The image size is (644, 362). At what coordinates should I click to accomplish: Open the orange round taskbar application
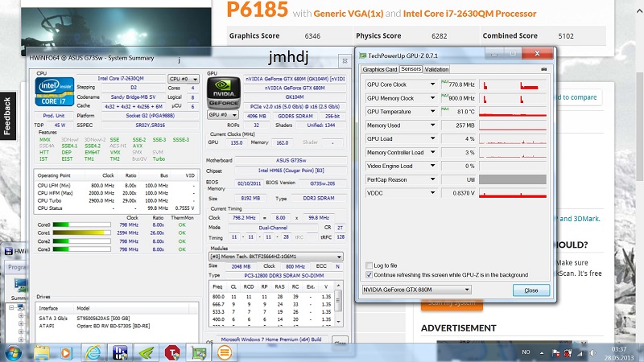(225, 352)
